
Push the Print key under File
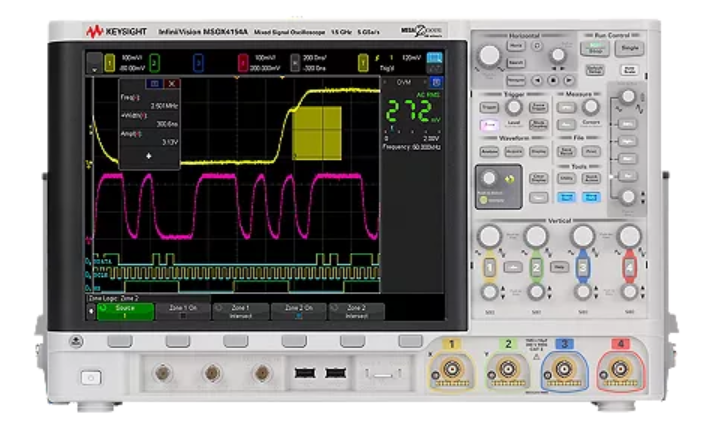591,152
